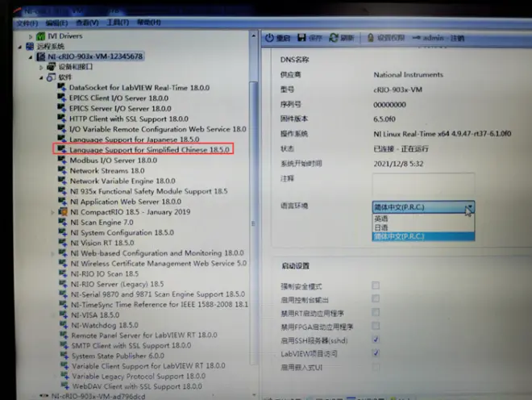
Task: Click icon beside NI Application Web Server
Action: [63, 202]
